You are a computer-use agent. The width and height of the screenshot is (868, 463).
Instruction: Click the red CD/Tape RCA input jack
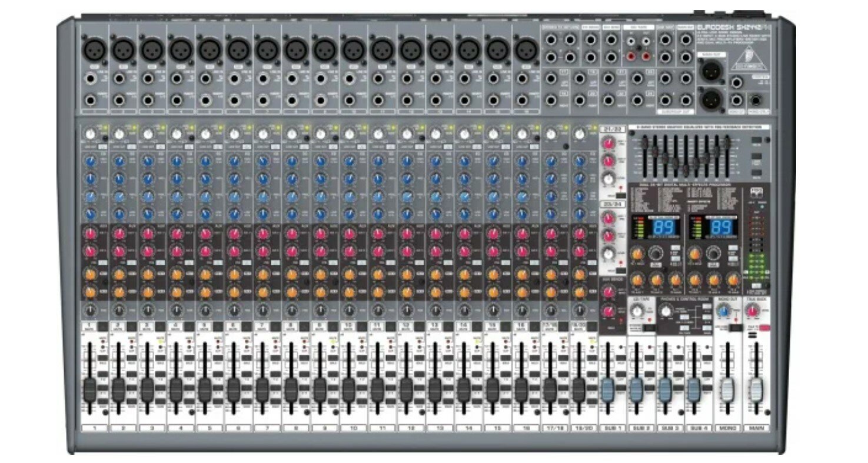pyautogui.click(x=631, y=55)
